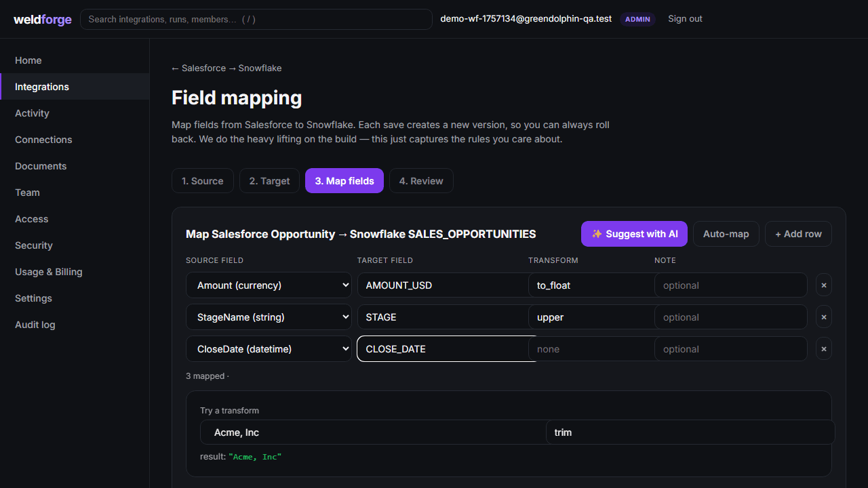Open the Amount (currency) source dropdown
This screenshot has width=868, height=488.
269,285
